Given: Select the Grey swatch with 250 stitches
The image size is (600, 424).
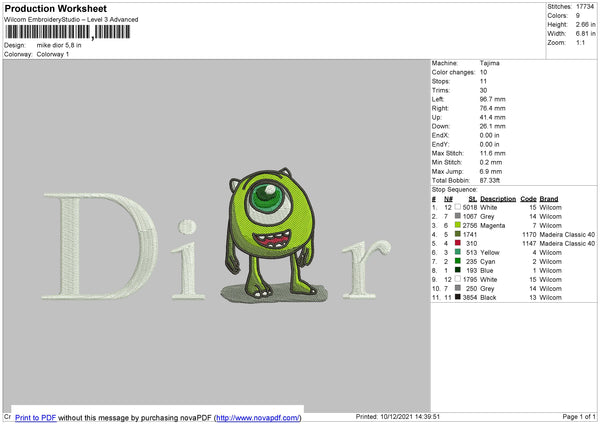Looking at the screenshot, I should click(458, 288).
